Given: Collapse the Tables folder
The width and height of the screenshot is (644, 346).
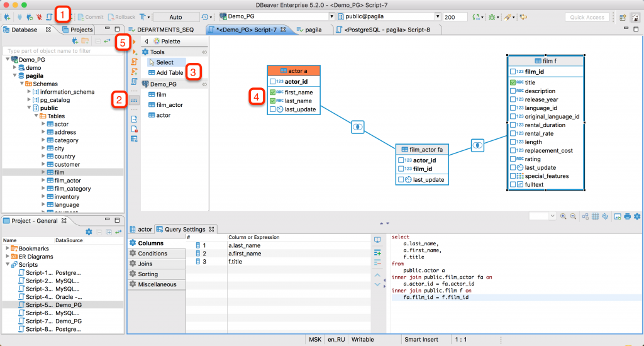Looking at the screenshot, I should coord(36,116).
